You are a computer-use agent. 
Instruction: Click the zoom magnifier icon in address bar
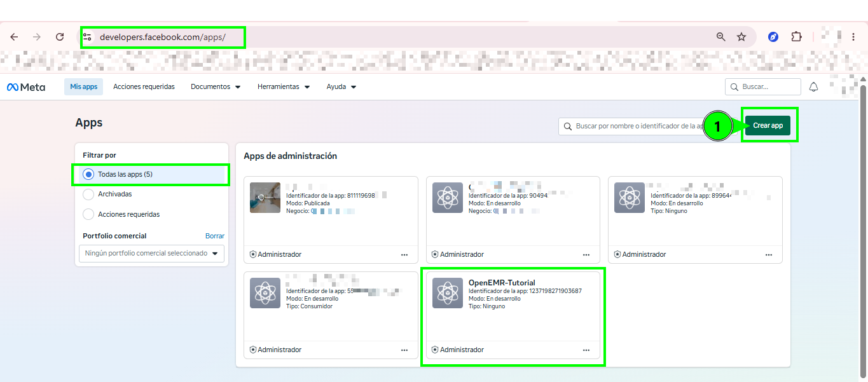click(x=720, y=37)
